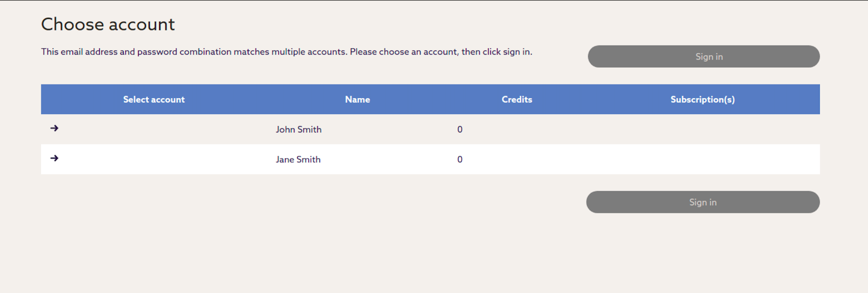Image resolution: width=868 pixels, height=293 pixels.
Task: Click Jane Smith's credits value of 0
Action: [x=459, y=159]
